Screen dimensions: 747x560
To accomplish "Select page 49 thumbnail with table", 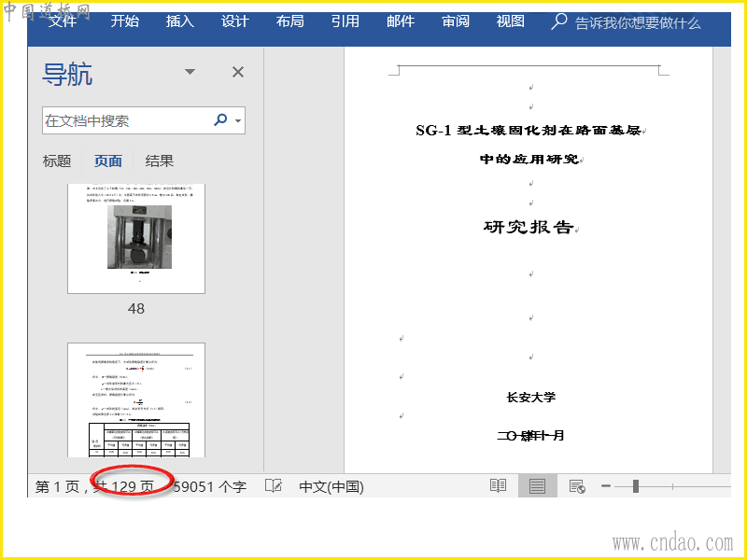I will point(136,400).
